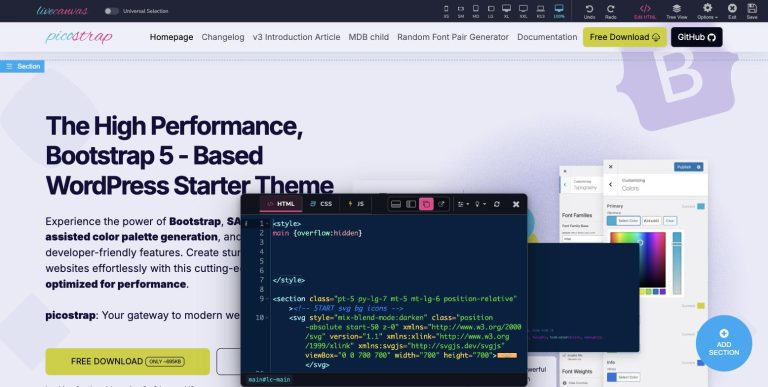
Task: Switch preview to MD tablet viewport
Action: pos(476,11)
